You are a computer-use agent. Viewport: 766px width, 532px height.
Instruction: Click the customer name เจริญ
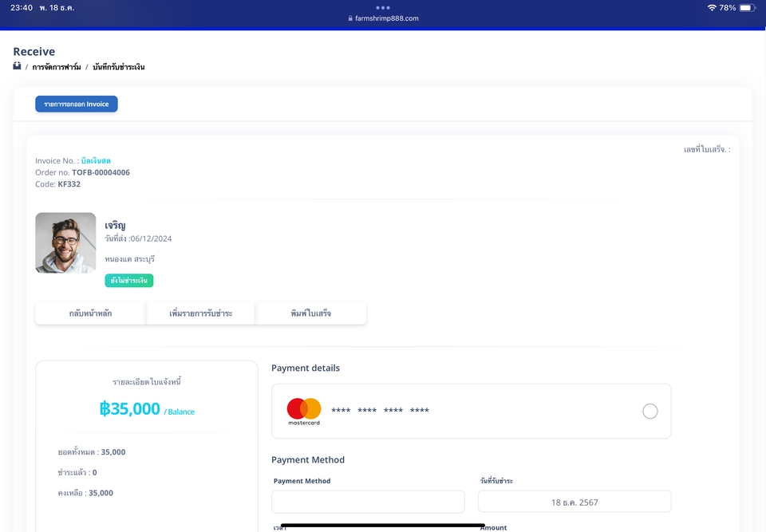[115, 225]
